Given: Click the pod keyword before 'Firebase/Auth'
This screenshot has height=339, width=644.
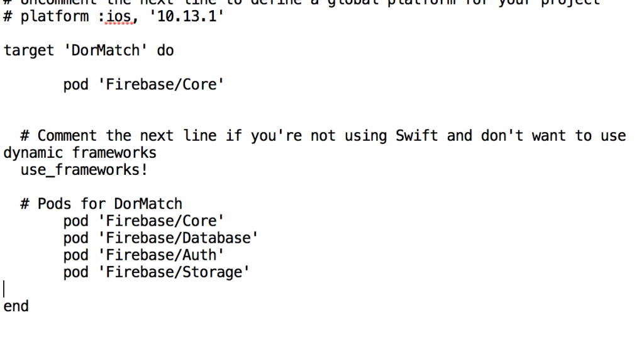Looking at the screenshot, I should coord(76,255).
